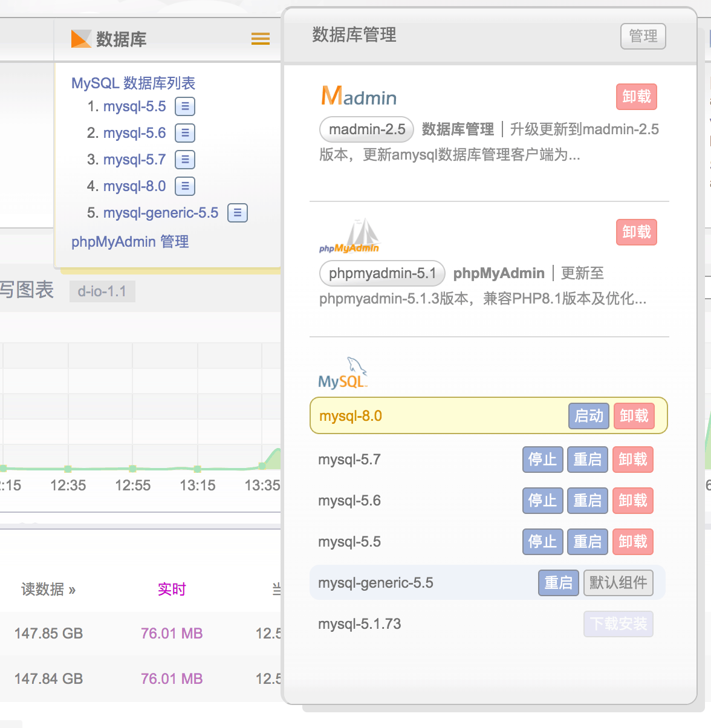Restart the mysql-generic-5.5 service
Image resolution: width=711 pixels, height=728 pixels.
[x=558, y=583]
